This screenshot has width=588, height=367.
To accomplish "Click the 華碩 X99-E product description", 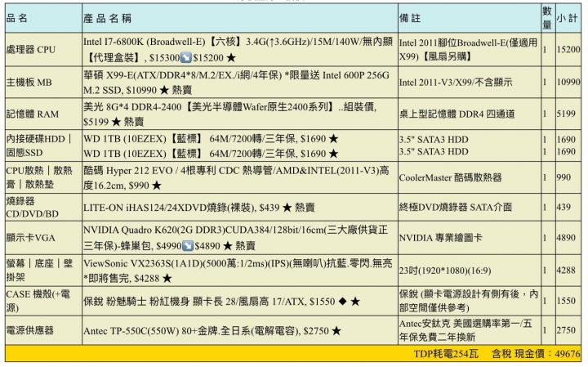I will pos(236,83).
